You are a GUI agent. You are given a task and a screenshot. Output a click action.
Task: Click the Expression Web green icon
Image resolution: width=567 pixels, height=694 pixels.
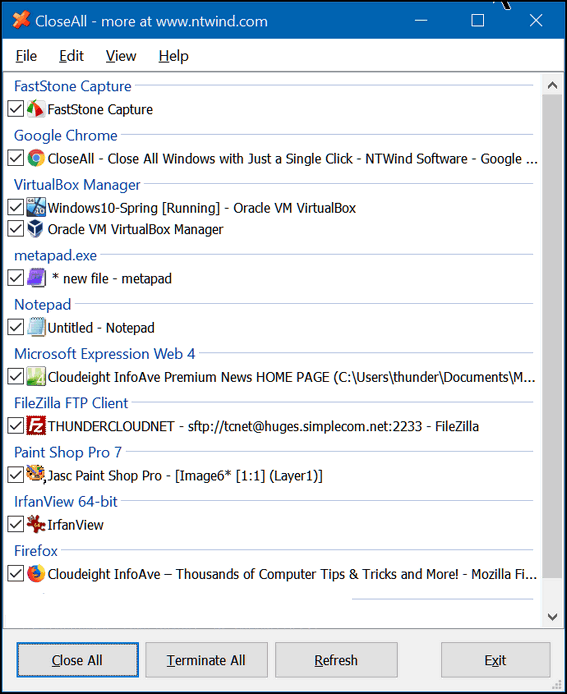pyautogui.click(x=35, y=377)
